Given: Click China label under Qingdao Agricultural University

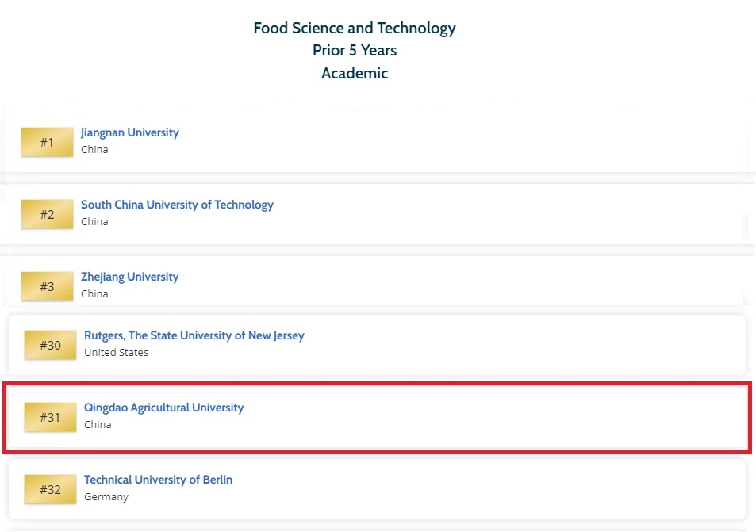Looking at the screenshot, I should pyautogui.click(x=98, y=424).
